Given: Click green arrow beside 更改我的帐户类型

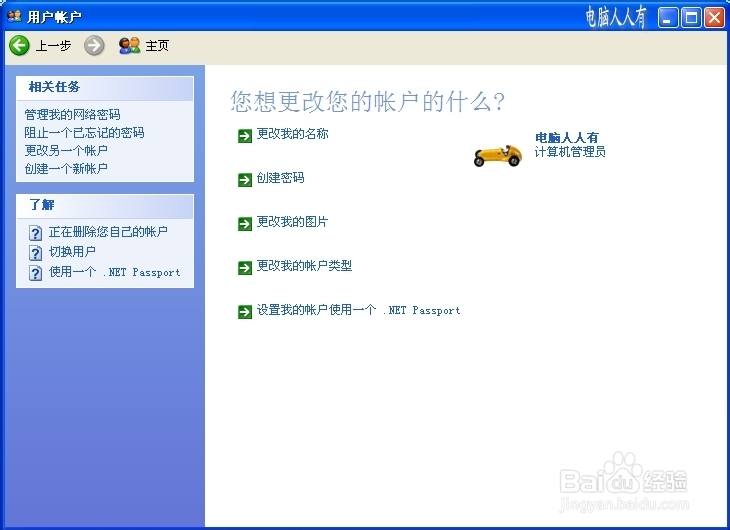Looking at the screenshot, I should click(x=245, y=268).
